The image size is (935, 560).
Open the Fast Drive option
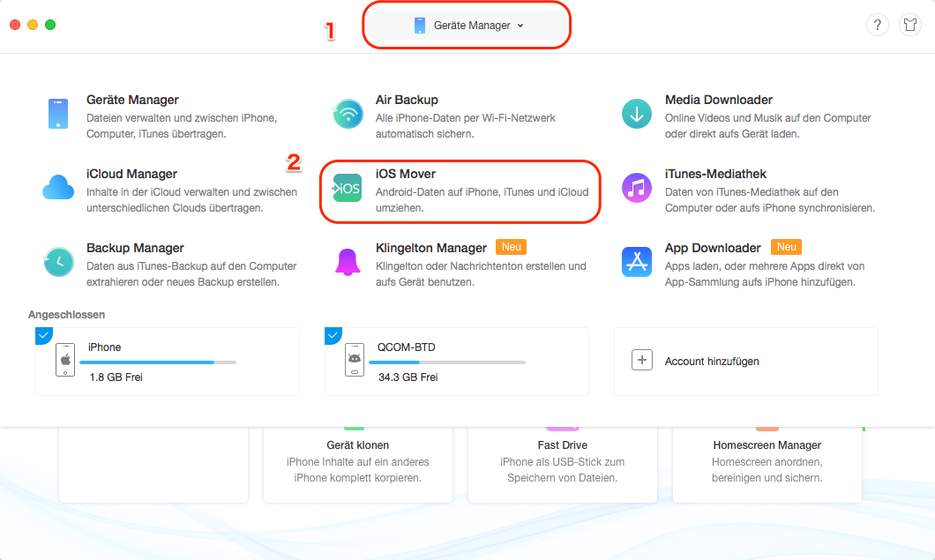tap(562, 461)
